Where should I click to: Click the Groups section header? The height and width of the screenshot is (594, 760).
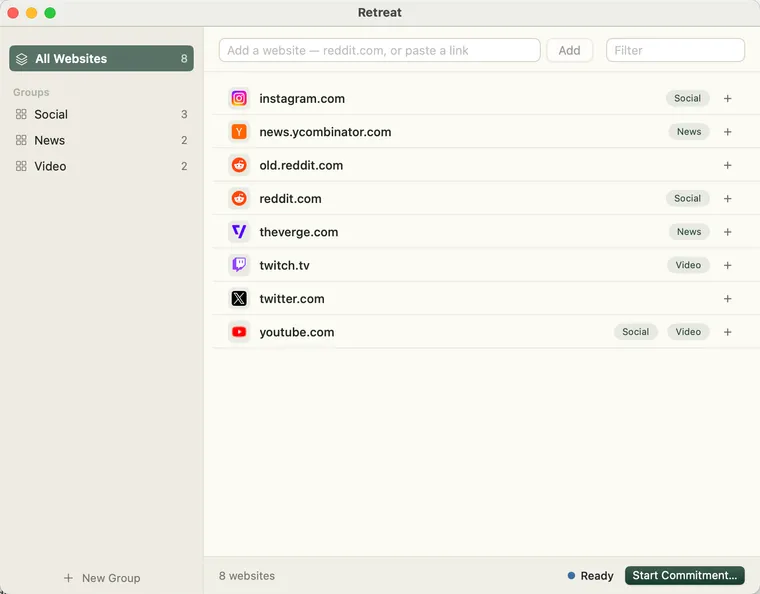click(x=31, y=92)
